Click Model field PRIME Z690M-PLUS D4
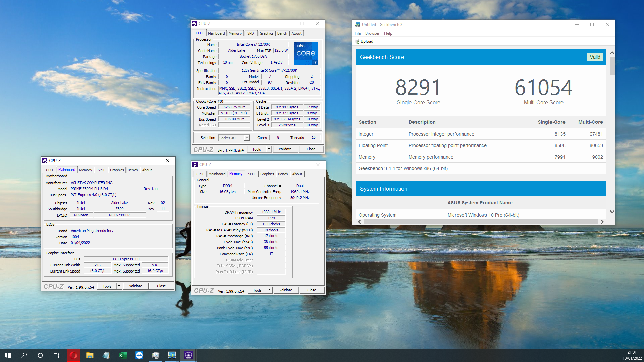 tap(102, 189)
